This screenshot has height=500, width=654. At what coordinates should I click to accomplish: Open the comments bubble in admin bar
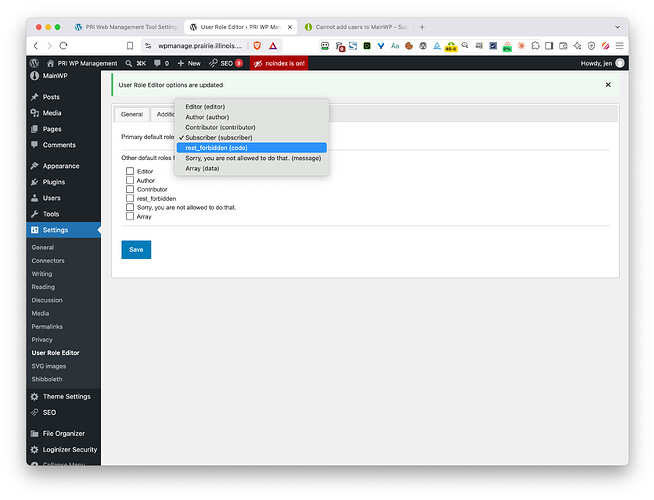(157, 63)
